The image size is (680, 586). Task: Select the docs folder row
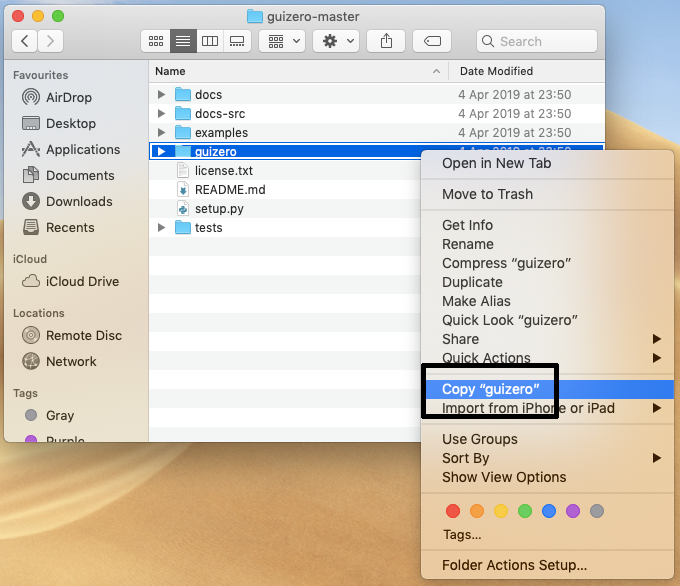376,94
